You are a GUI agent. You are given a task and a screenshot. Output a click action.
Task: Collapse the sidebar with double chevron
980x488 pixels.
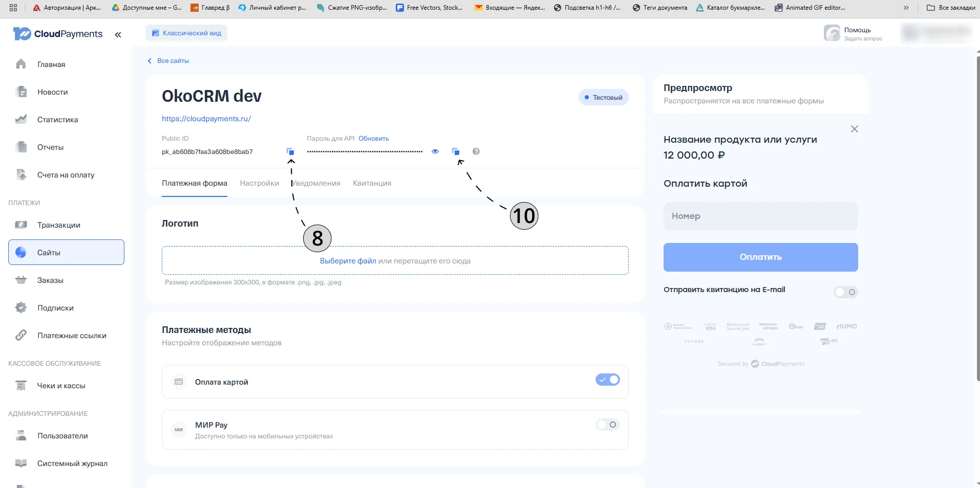[x=118, y=35]
